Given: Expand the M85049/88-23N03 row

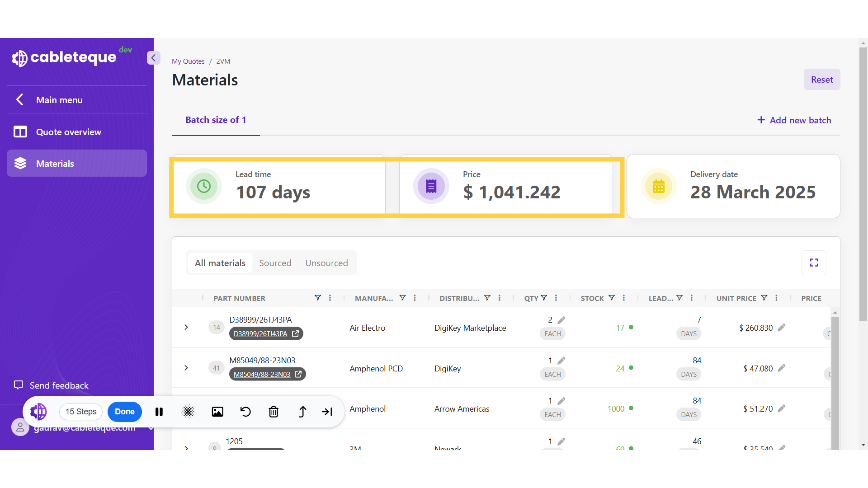Looking at the screenshot, I should pos(186,368).
